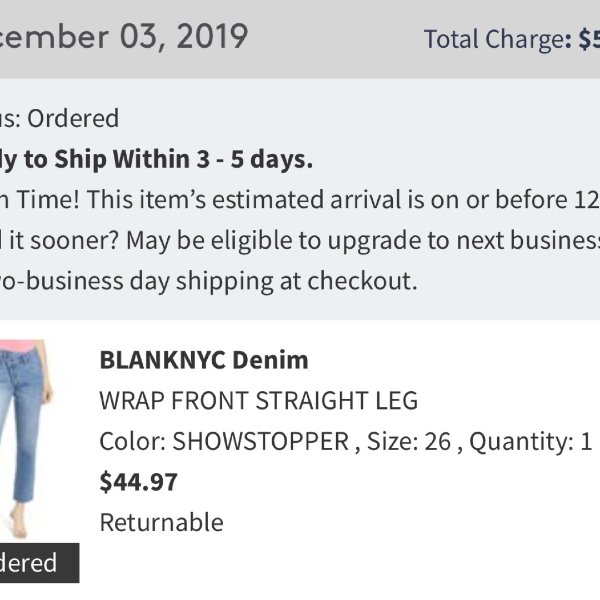Click the estimated arrival message line

click(x=300, y=200)
